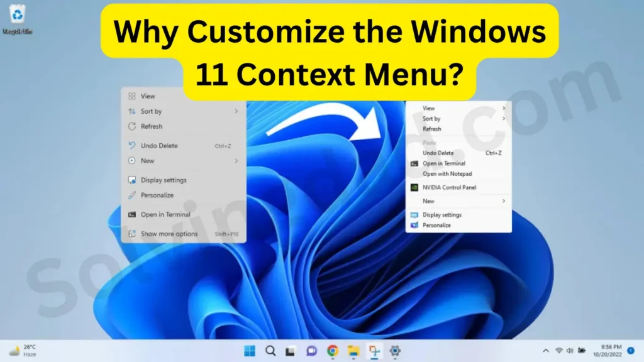Open New submenu in left context menu
The image size is (644, 362).
click(184, 161)
